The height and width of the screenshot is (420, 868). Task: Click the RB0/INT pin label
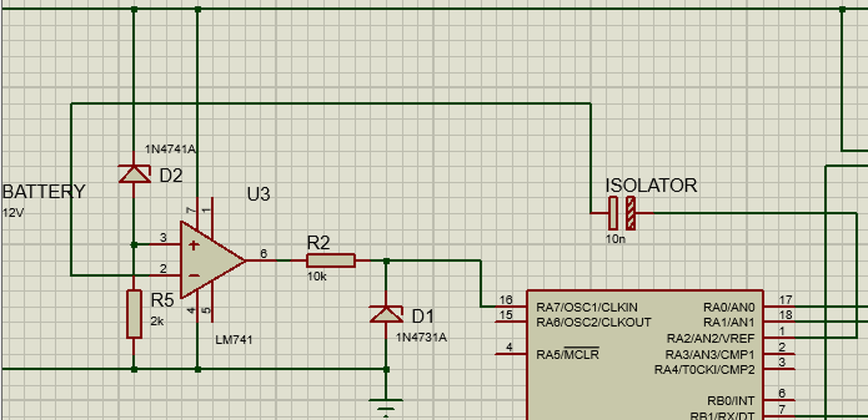(730, 401)
